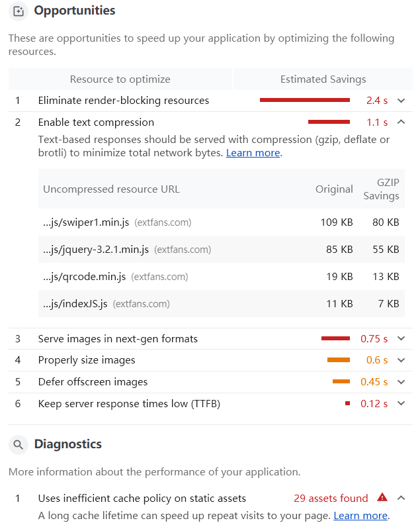The image size is (420, 531).
Task: Click the qrcode.min.js resource URL
Action: [85, 277]
